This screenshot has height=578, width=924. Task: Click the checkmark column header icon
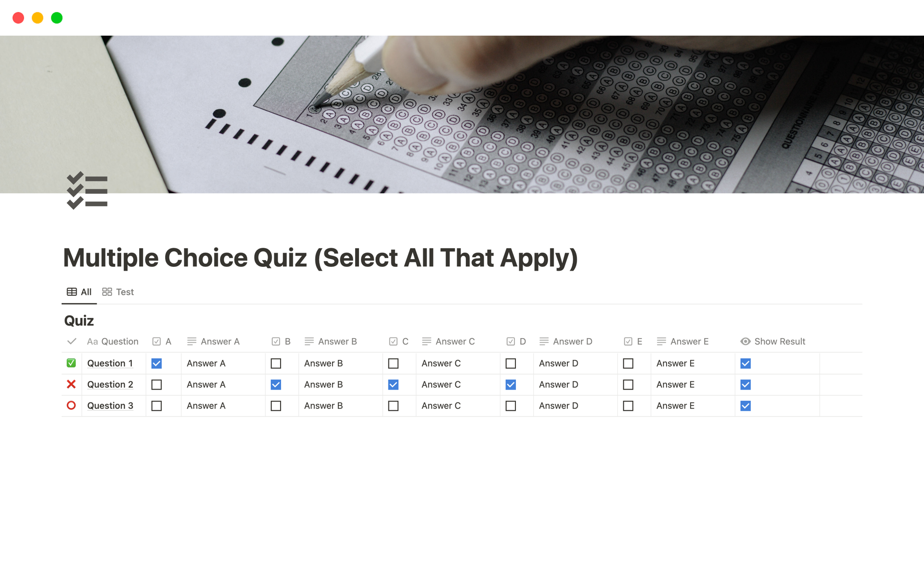(72, 342)
